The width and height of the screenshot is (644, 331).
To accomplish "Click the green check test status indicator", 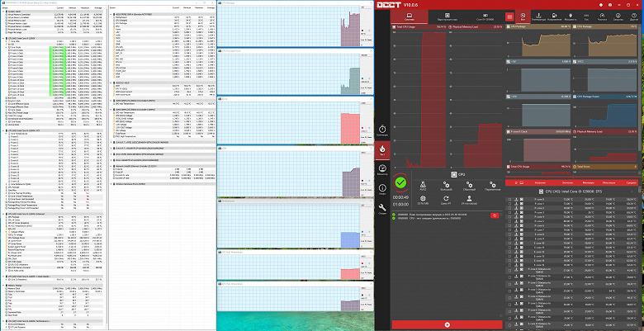I will pos(401,182).
